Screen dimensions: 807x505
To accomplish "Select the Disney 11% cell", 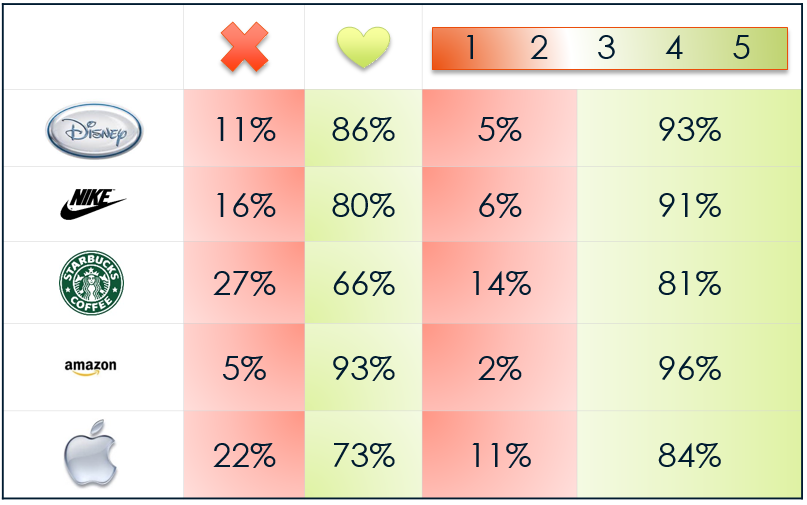I will [x=244, y=128].
